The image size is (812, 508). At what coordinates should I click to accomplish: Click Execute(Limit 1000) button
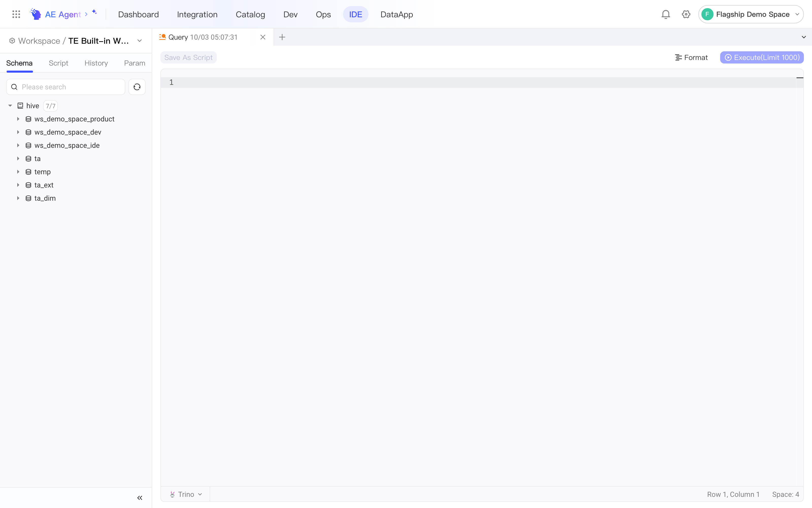click(762, 57)
